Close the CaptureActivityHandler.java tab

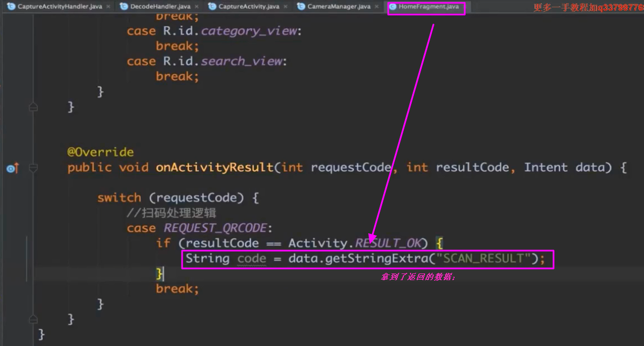point(108,7)
